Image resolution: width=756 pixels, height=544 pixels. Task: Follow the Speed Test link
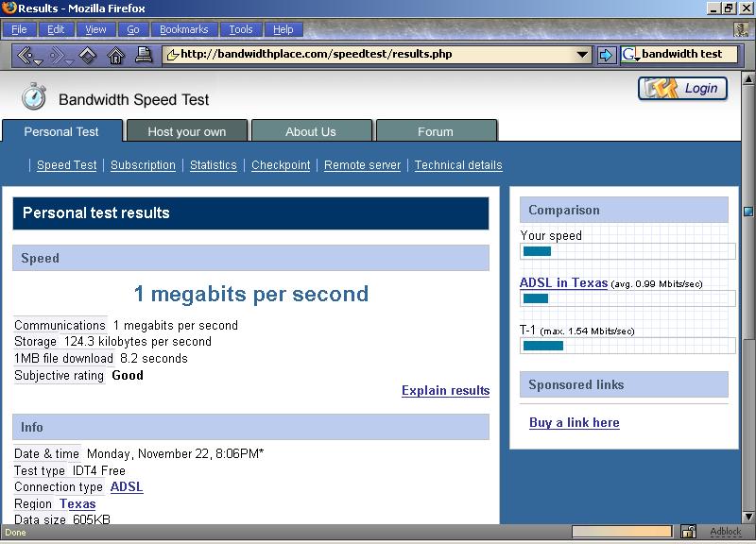pos(67,165)
